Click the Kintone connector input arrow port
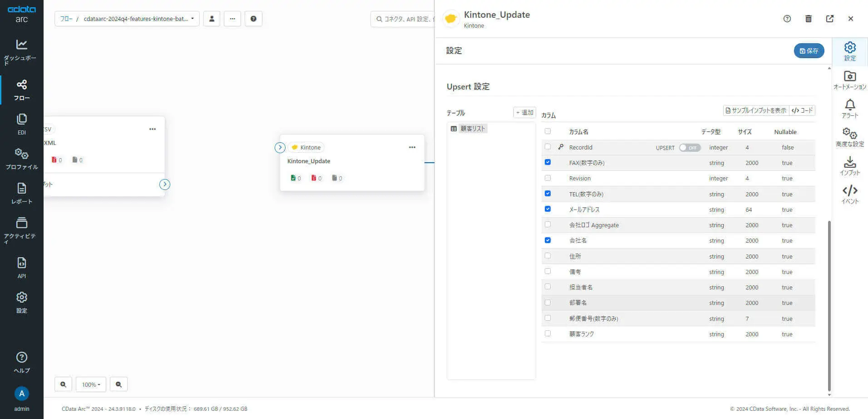Screen dimensions: 868x419 pyautogui.click(x=280, y=147)
